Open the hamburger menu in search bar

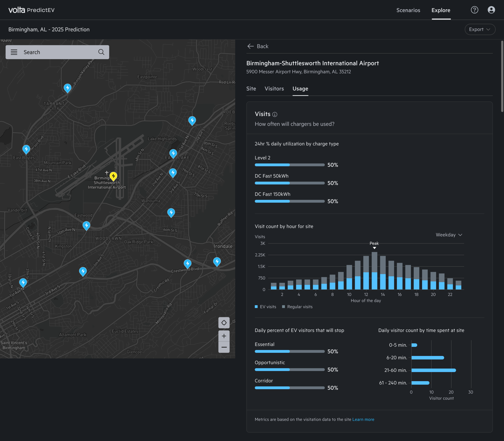[x=14, y=52]
